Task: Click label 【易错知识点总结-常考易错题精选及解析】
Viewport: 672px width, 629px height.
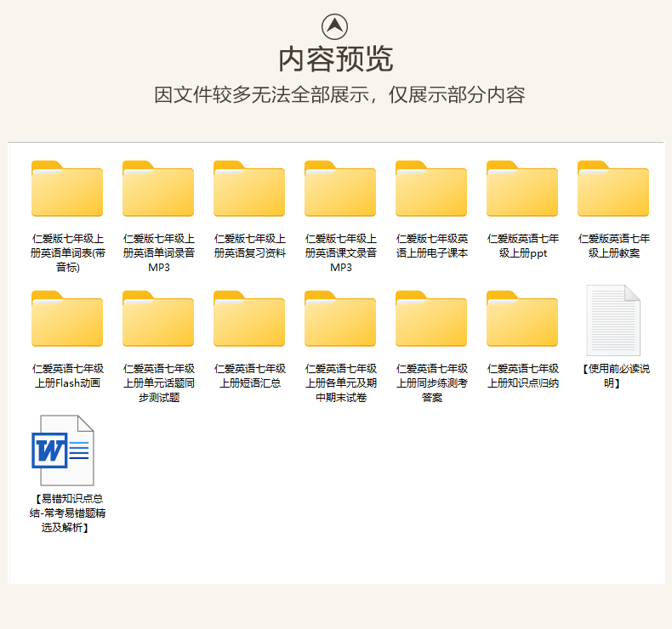Action: (68, 513)
